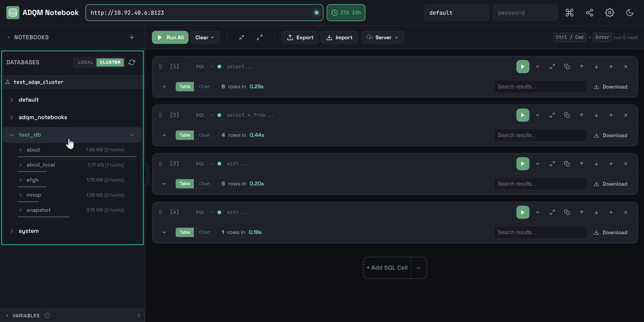
Task: Open the share icon in header
Action: (589, 13)
